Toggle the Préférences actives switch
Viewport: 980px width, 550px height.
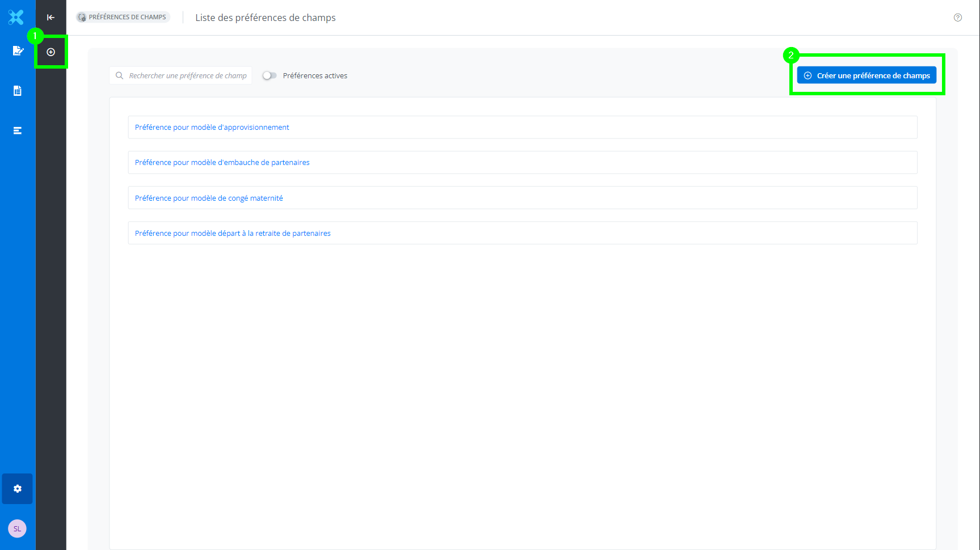[270, 75]
